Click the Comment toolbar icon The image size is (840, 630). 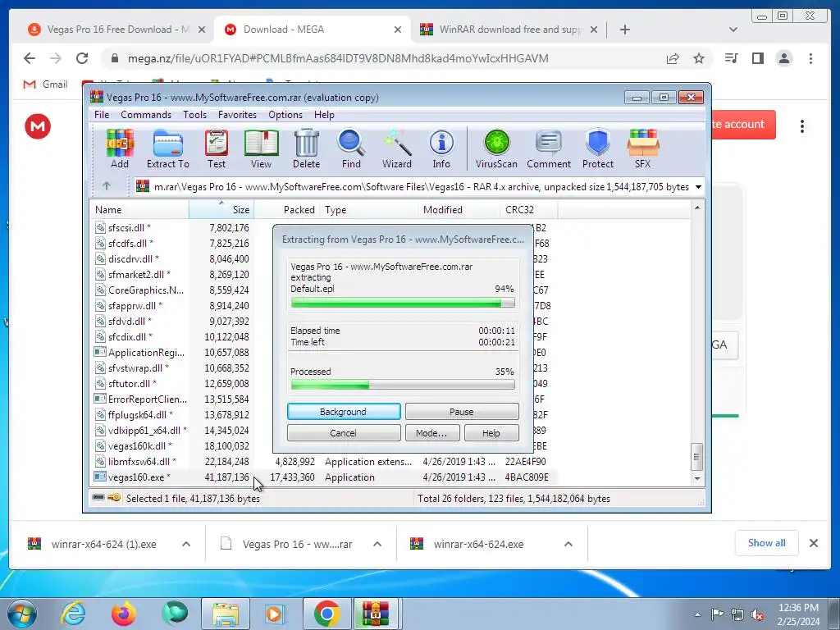[549, 149]
